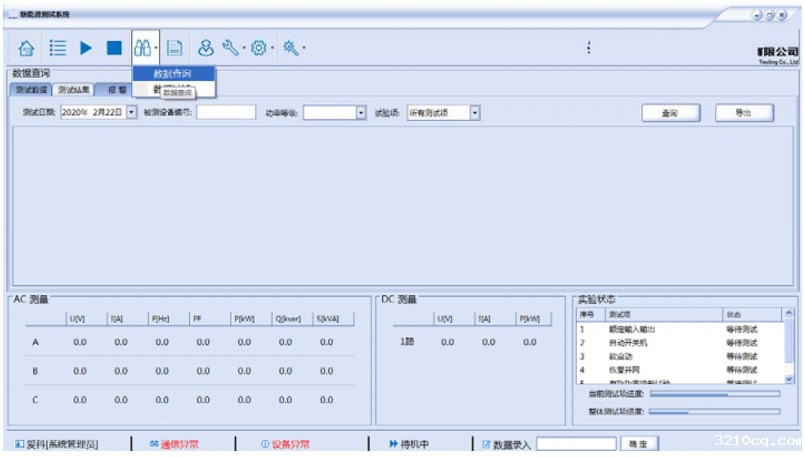Select 数据查询 in the dropdown menu

(174, 74)
